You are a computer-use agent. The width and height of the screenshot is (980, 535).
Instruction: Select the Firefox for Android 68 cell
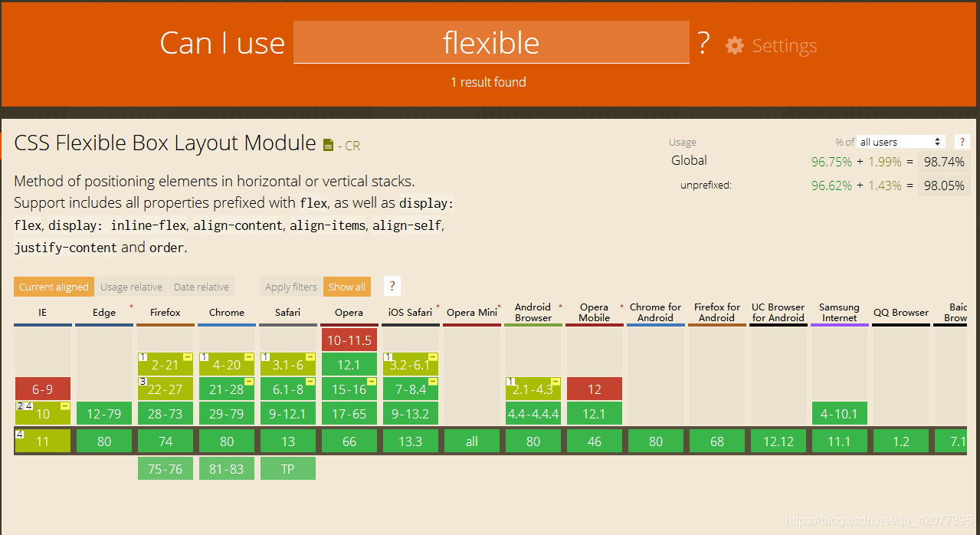[717, 441]
